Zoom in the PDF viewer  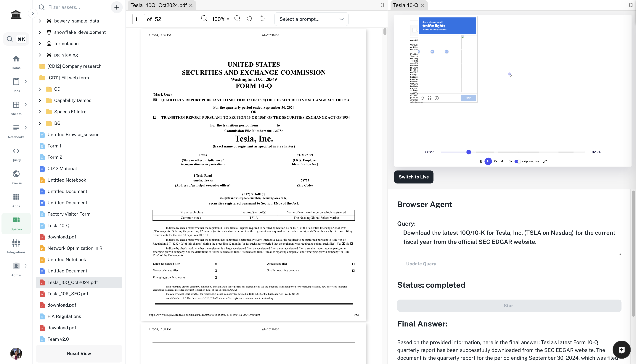[237, 19]
